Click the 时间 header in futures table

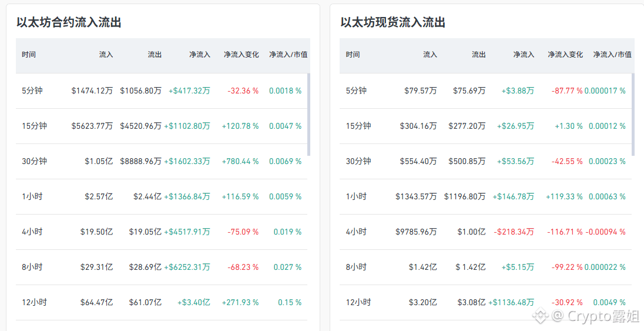coord(29,54)
